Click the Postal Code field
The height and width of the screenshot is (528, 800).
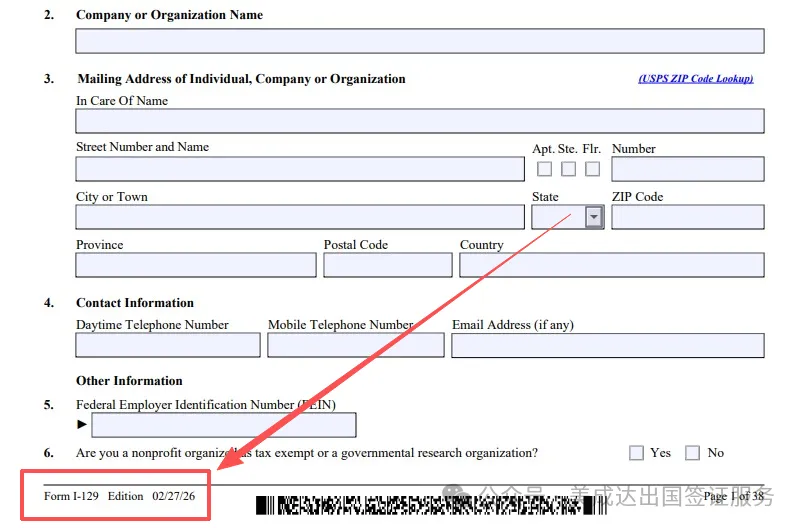click(x=387, y=265)
